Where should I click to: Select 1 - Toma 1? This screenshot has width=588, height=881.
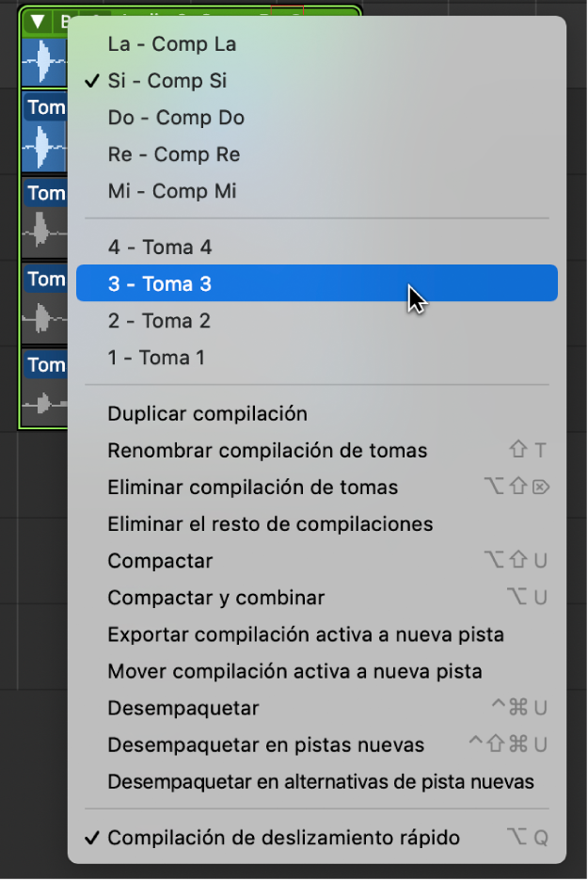click(x=156, y=358)
